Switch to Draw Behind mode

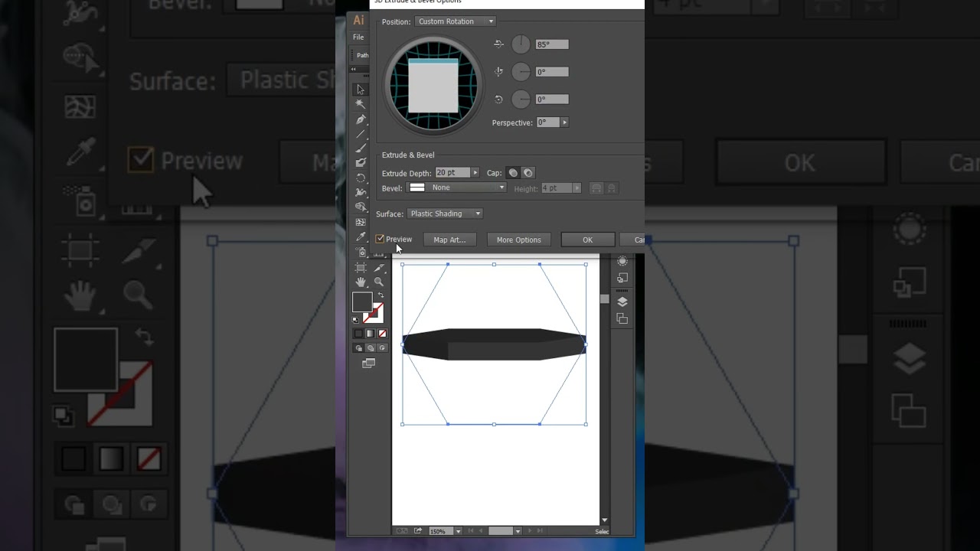click(371, 348)
